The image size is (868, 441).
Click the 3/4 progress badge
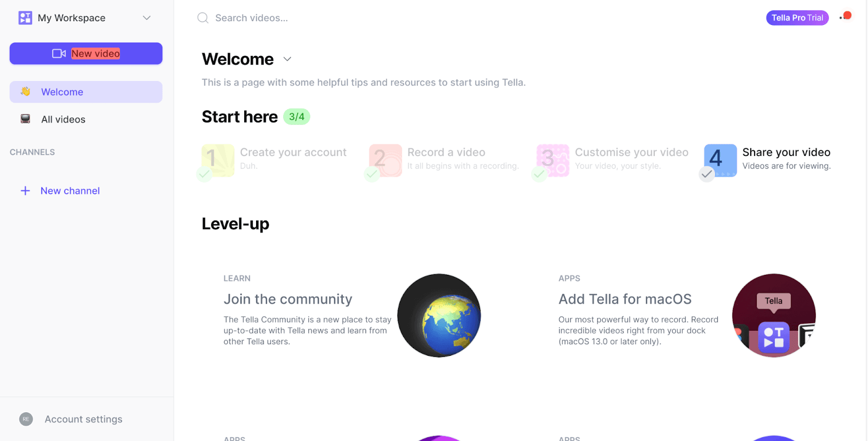coord(297,117)
